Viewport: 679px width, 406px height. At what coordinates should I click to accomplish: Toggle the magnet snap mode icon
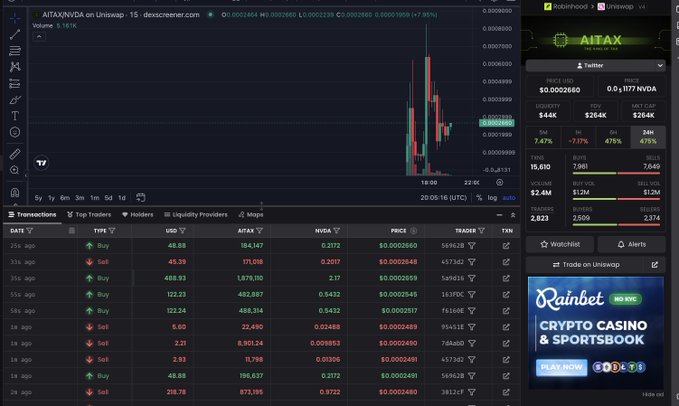[15, 192]
